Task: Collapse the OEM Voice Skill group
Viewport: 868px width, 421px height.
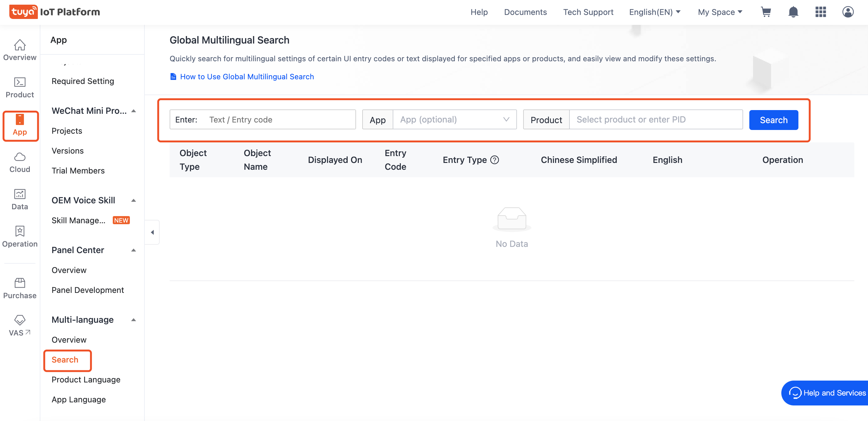Action: point(134,200)
